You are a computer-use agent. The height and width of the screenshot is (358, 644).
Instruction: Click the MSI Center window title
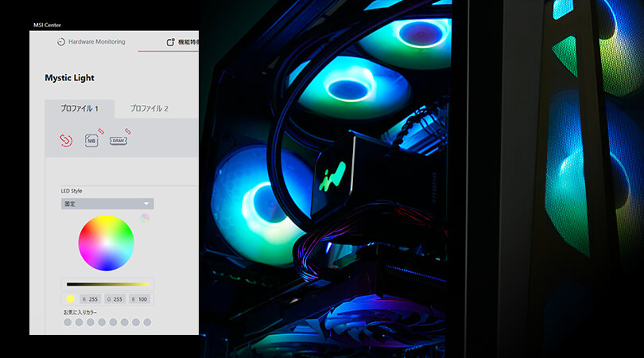coord(47,25)
